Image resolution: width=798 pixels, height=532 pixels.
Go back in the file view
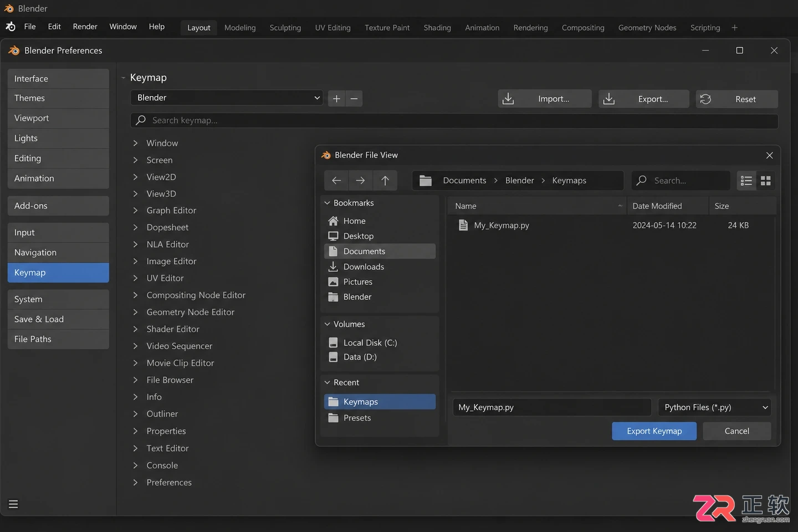[336, 181]
